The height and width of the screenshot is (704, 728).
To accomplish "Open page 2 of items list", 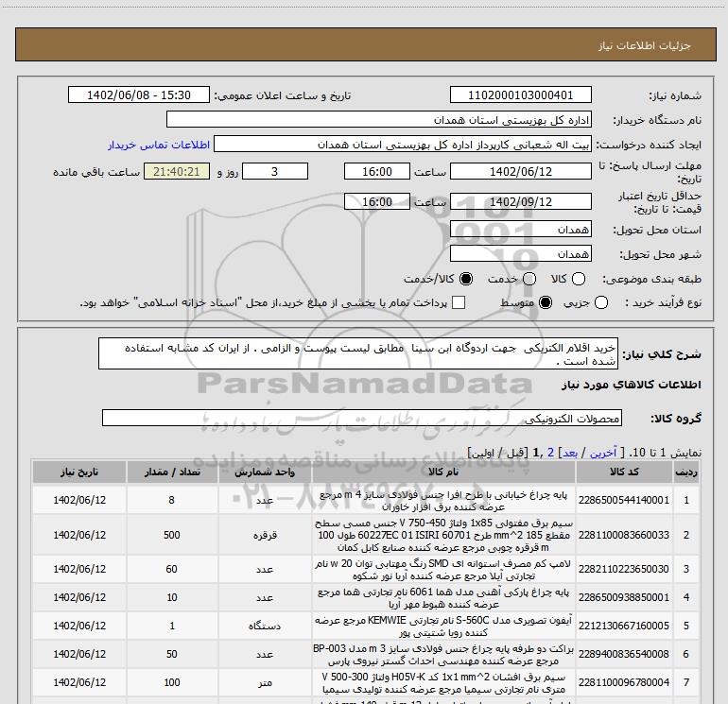I will pos(550,453).
